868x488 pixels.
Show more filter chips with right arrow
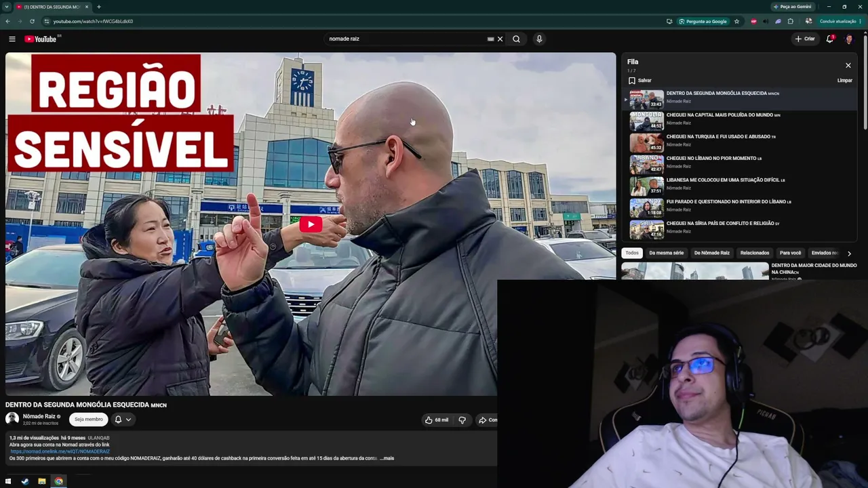coord(849,253)
